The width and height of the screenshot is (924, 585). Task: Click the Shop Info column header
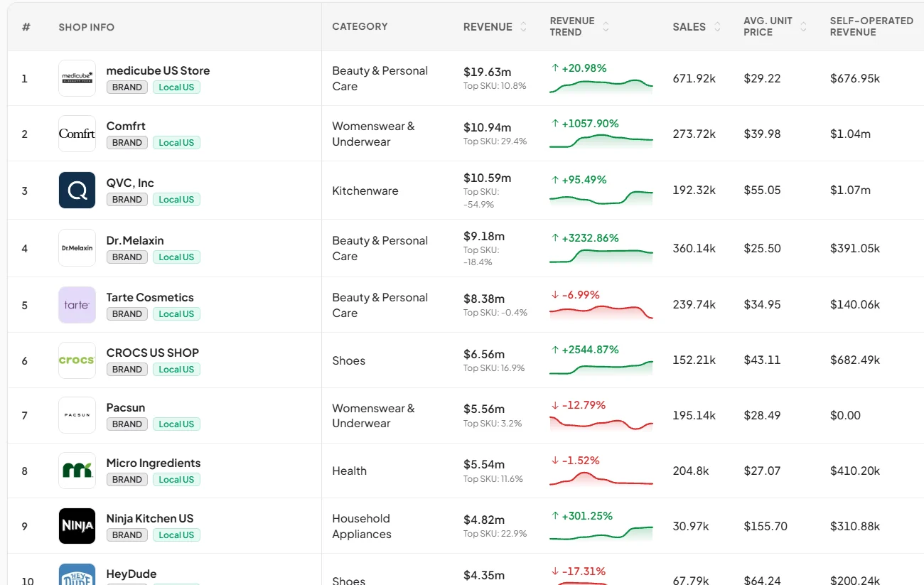87,27
